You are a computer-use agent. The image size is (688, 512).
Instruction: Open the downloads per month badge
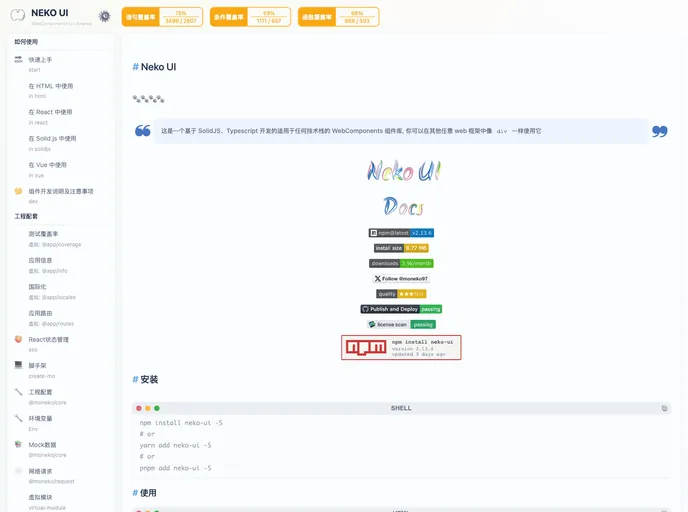401,263
